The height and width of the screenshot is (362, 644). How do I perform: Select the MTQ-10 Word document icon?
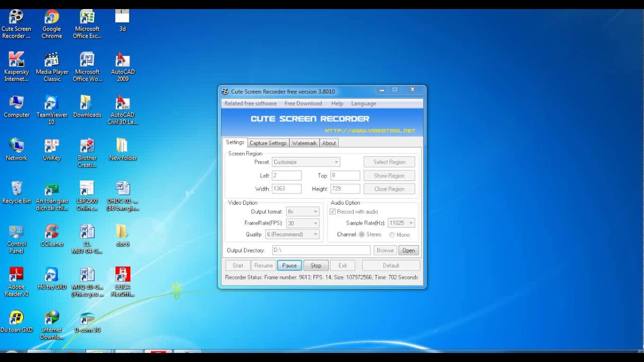click(87, 282)
